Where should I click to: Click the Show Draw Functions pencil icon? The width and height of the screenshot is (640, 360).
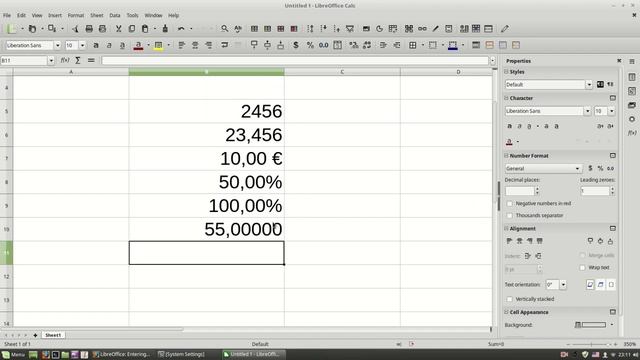tap(505, 29)
